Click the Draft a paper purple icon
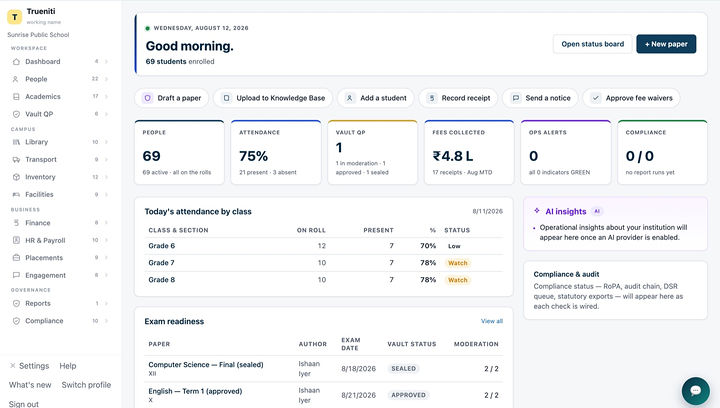 click(x=147, y=98)
